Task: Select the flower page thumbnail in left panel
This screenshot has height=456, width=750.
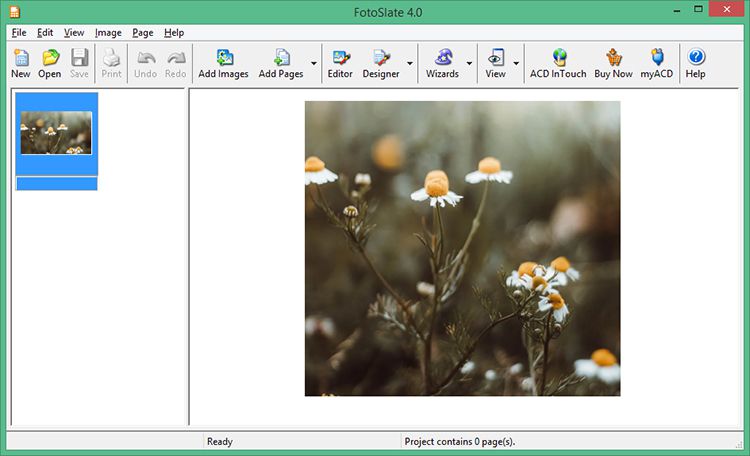Action: coord(56,133)
